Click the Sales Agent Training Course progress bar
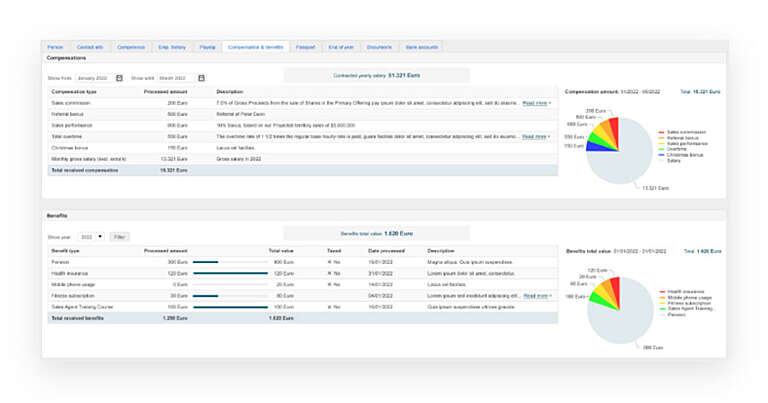Screen dimensions: 768x403 [230, 307]
